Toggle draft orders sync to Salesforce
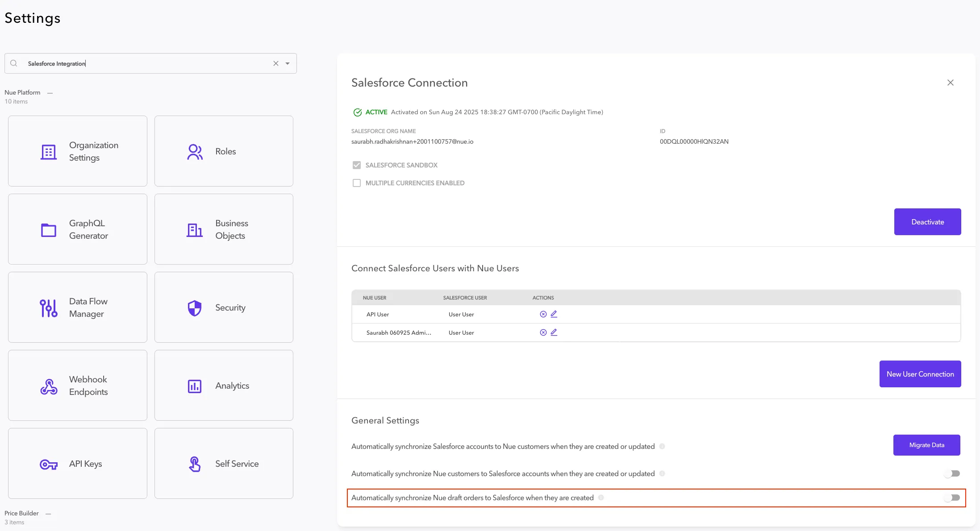 (952, 498)
